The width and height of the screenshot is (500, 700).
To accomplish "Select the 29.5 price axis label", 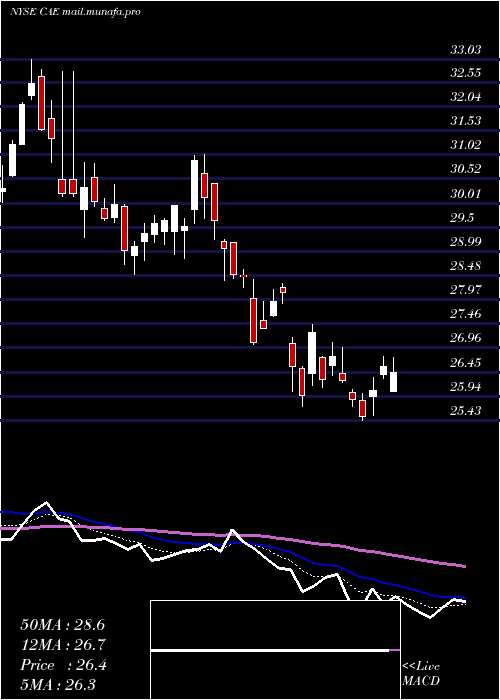I will (462, 218).
